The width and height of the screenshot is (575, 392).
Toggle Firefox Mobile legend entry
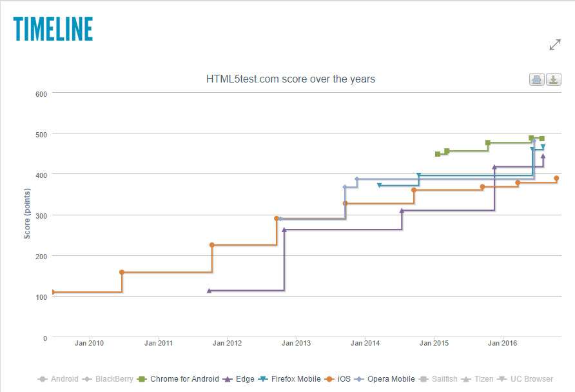click(x=289, y=379)
